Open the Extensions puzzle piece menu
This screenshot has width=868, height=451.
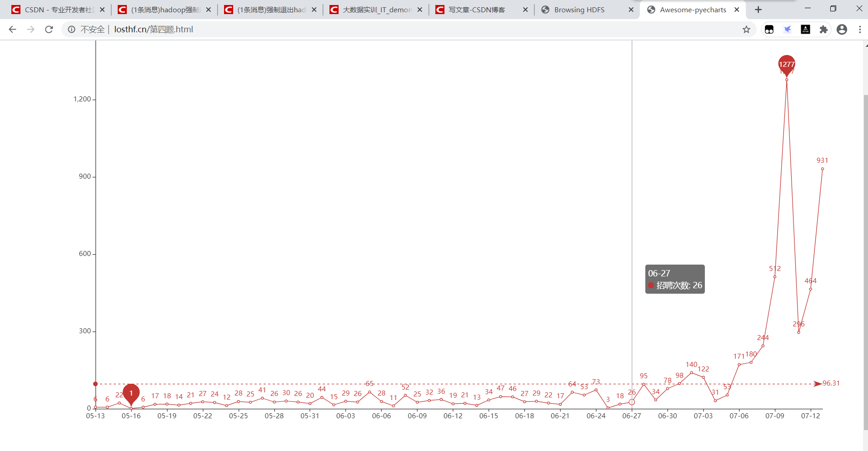pyautogui.click(x=823, y=29)
